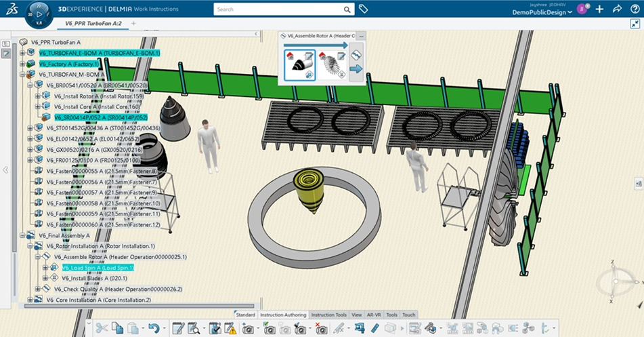The image size is (644, 337).
Task: Select V6_Factory A in the tree
Action: click(68, 64)
